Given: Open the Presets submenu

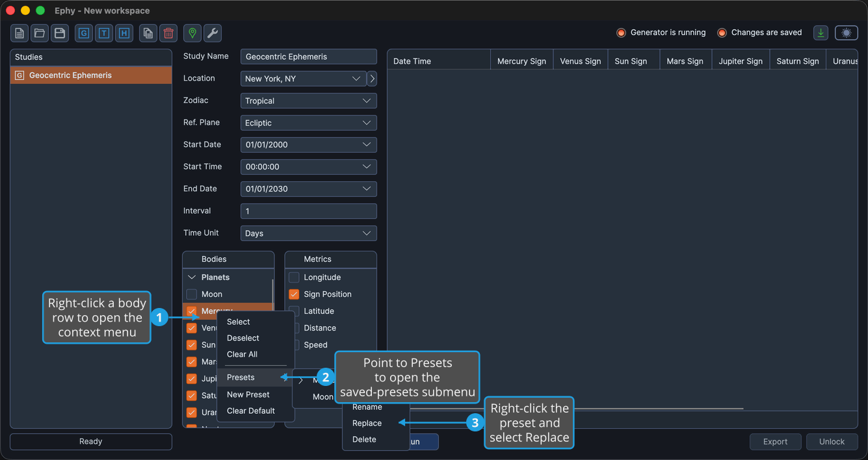Looking at the screenshot, I should (x=256, y=377).
